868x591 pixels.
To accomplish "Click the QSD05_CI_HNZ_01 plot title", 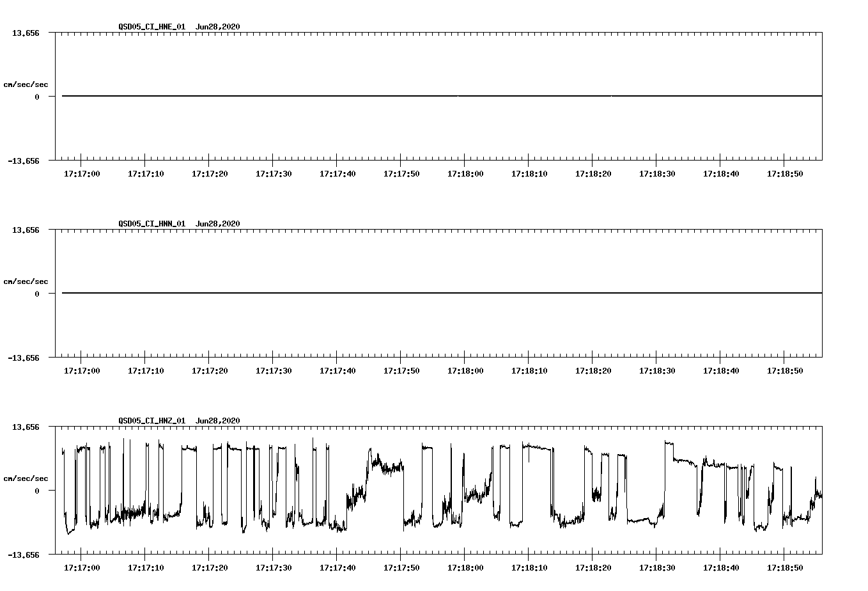I will (x=152, y=421).
